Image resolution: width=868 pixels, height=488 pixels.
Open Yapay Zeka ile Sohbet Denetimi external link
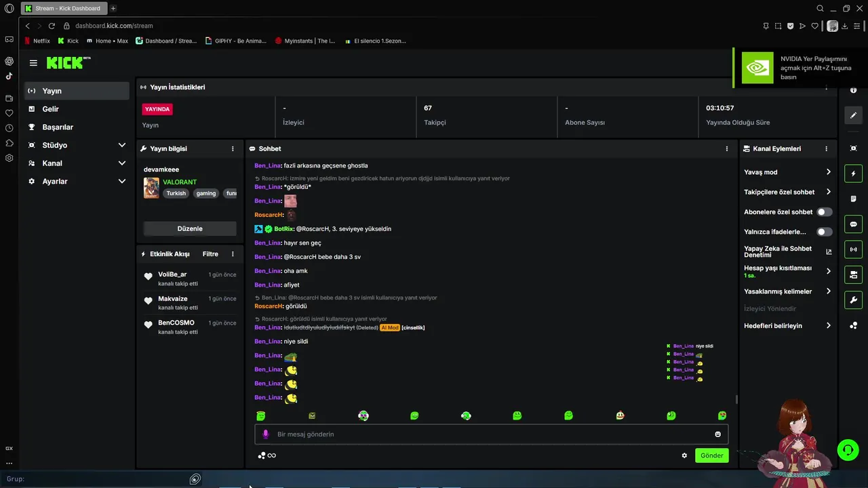tap(829, 251)
